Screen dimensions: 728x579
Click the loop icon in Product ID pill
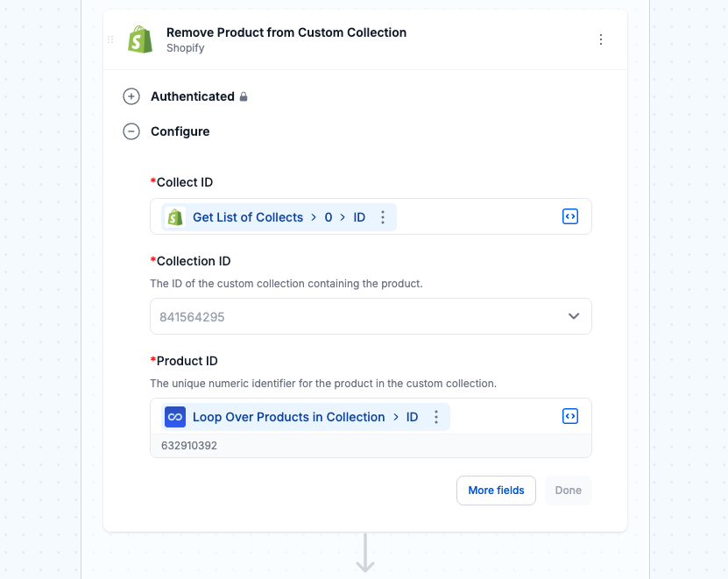pyautogui.click(x=175, y=417)
